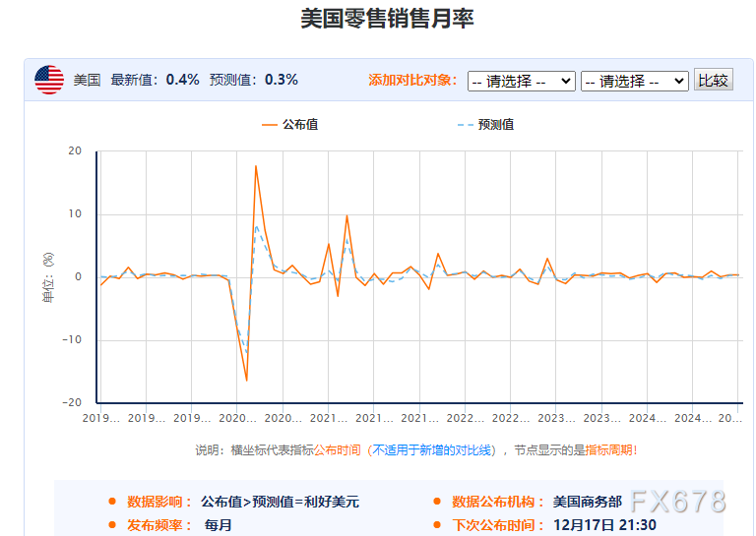This screenshot has height=536, width=756.
Task: Click the 2020 peak near 18 percent
Action: point(256,166)
